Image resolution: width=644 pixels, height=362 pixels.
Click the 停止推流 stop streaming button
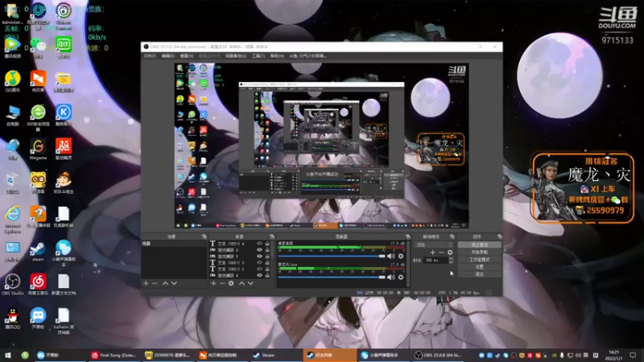pos(479,245)
